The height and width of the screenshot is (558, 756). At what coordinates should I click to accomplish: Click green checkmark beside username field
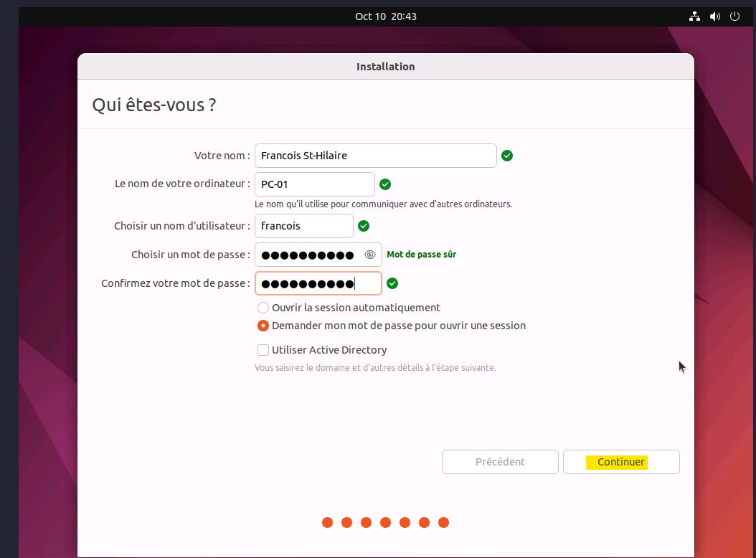364,226
